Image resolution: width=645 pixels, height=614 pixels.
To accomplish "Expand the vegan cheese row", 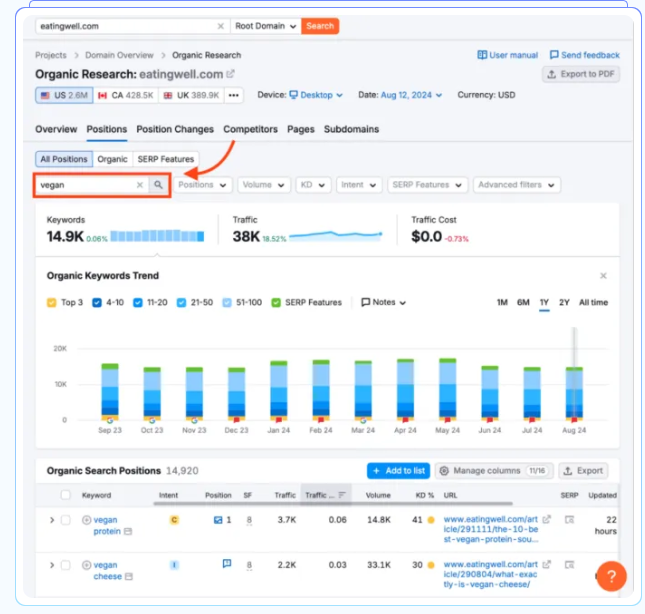I will pos(52,565).
